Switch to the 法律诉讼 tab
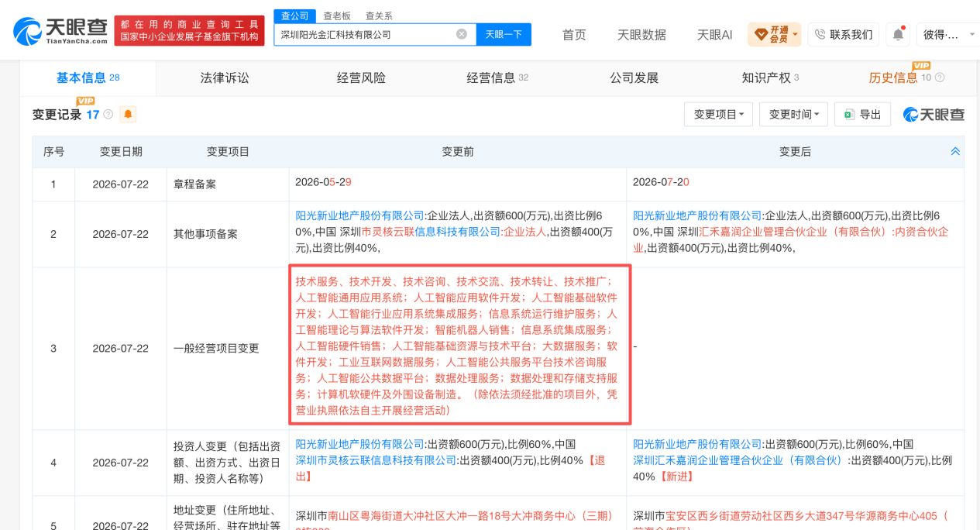 point(225,77)
